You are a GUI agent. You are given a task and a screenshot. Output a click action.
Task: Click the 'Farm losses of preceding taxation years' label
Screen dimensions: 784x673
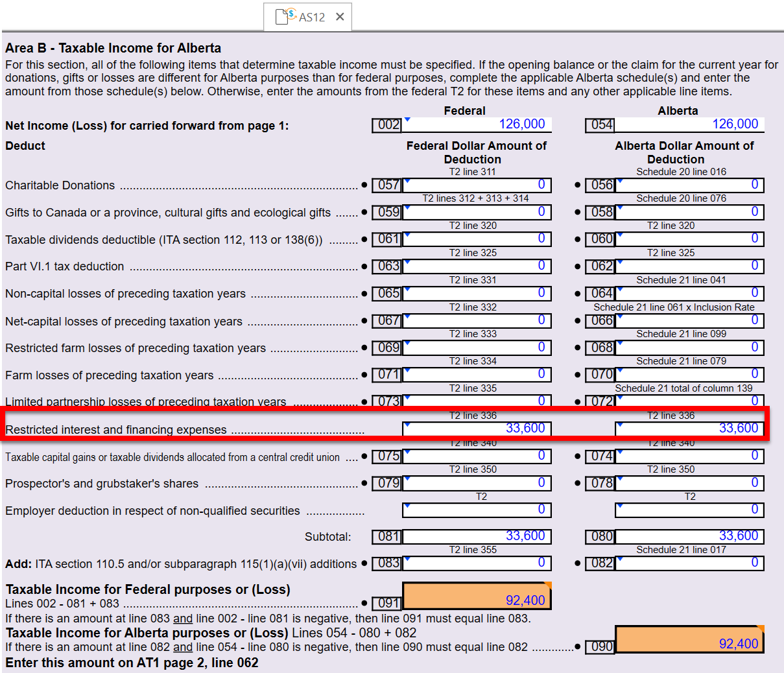(x=109, y=375)
